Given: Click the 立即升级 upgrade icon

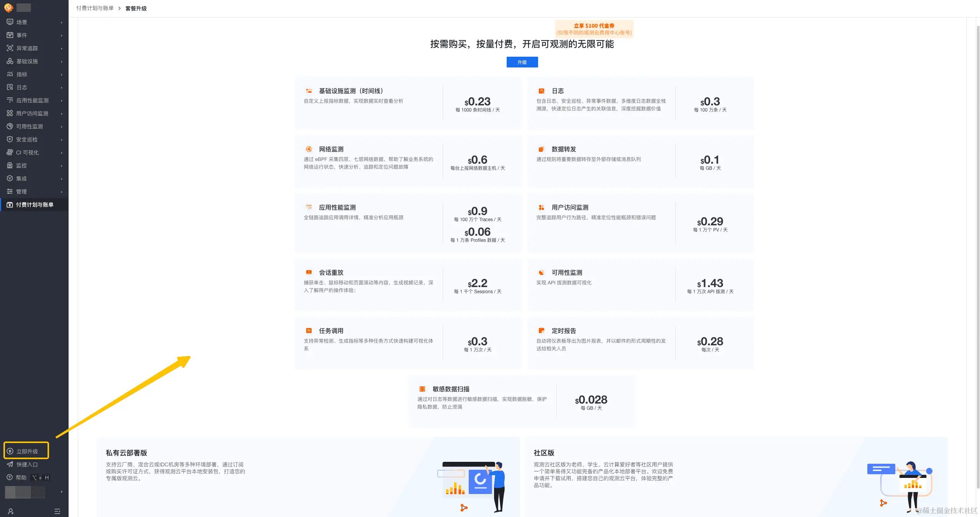Looking at the screenshot, I should (x=10, y=451).
